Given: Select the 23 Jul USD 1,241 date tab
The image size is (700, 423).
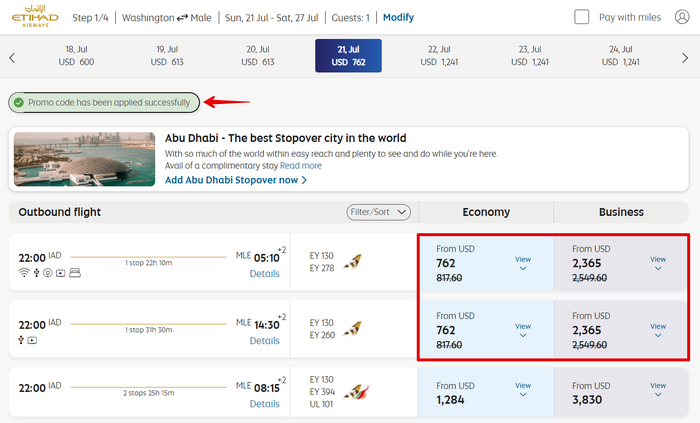Looking at the screenshot, I should tap(530, 56).
